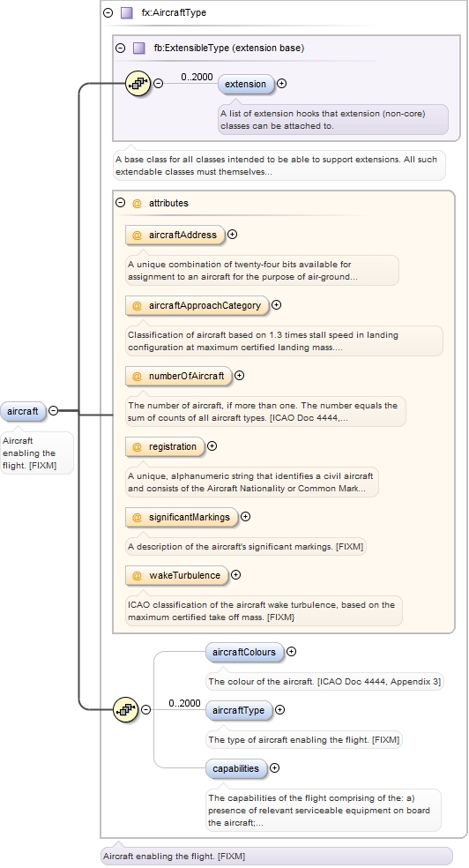Collapse the attributes section

(x=121, y=203)
